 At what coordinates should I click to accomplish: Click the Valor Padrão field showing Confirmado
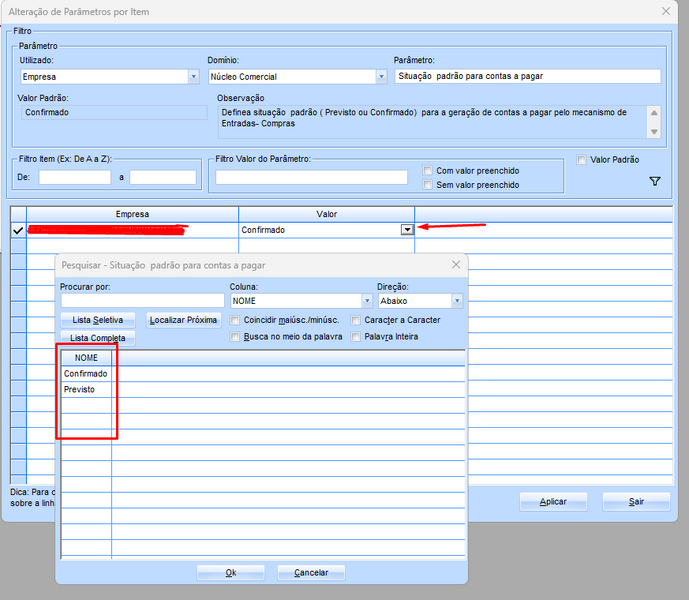[114, 113]
